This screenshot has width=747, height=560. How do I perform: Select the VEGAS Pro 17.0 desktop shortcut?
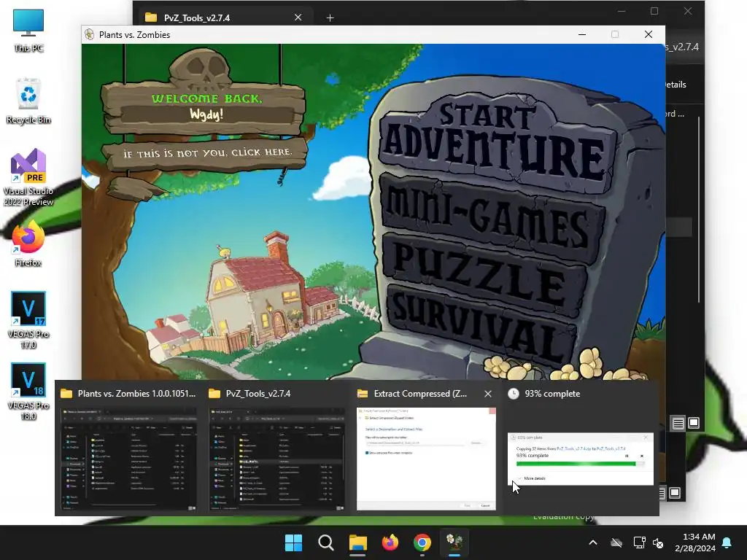28,320
